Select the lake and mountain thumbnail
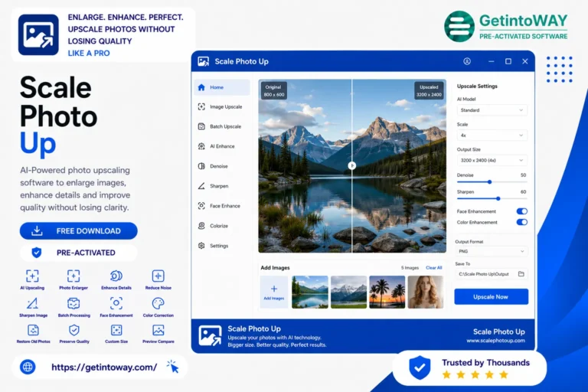The image size is (588, 392). click(310, 292)
